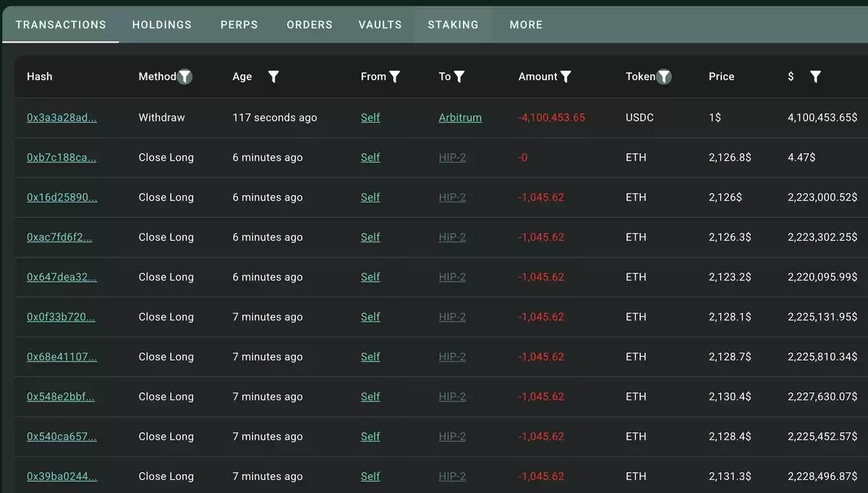This screenshot has height=493, width=868.
Task: Open transaction hash 0xb7c188ca...
Action: (61, 158)
